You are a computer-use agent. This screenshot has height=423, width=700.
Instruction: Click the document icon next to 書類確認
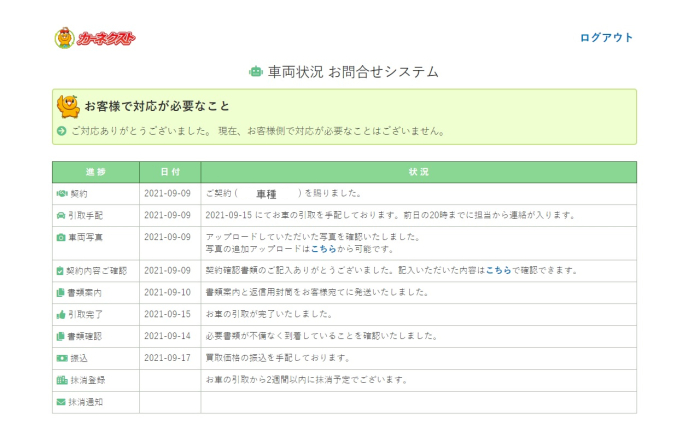point(61,336)
